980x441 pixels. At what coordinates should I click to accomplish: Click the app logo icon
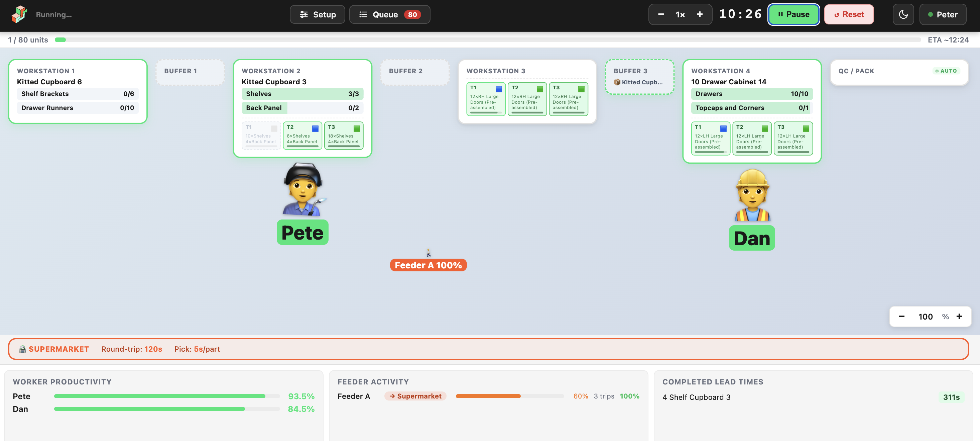pos(19,14)
